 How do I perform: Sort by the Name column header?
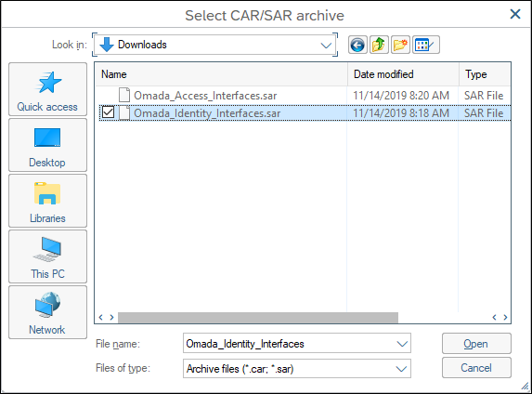(x=222, y=74)
